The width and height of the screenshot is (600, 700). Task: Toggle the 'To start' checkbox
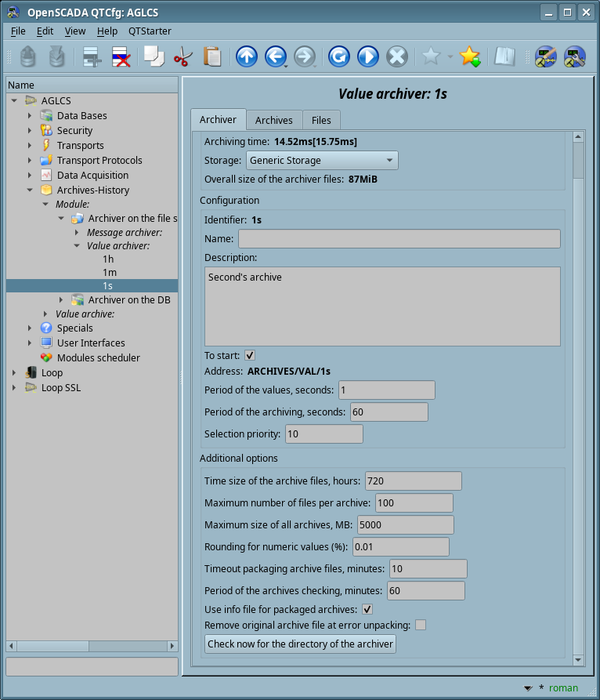pos(250,355)
